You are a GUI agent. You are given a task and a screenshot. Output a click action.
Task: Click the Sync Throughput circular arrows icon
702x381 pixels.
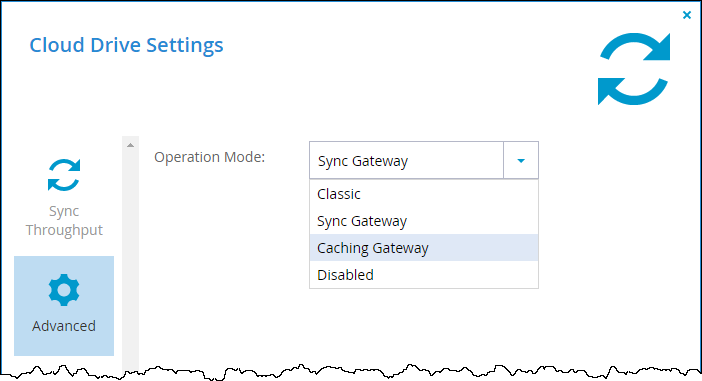64,175
